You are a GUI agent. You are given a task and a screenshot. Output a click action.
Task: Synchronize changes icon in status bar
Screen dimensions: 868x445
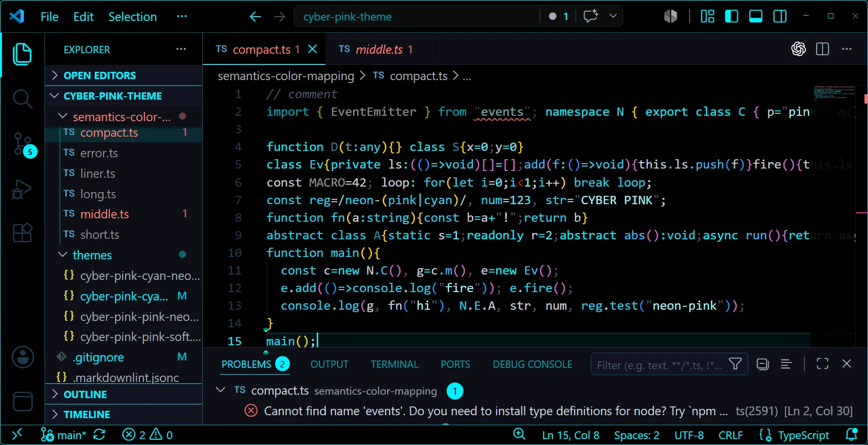[x=100, y=435]
